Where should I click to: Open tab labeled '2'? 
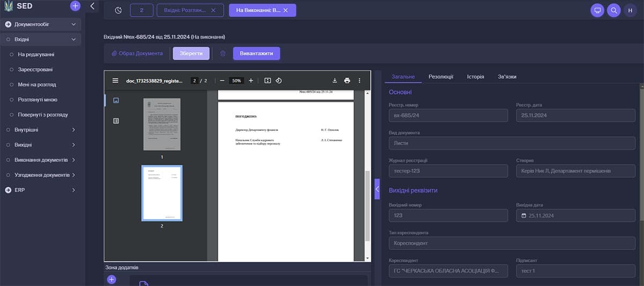point(142,10)
